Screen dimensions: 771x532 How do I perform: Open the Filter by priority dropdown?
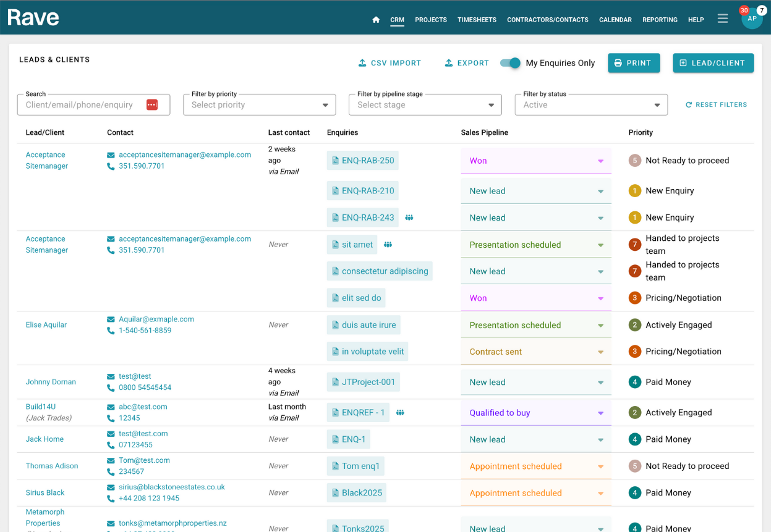point(260,104)
